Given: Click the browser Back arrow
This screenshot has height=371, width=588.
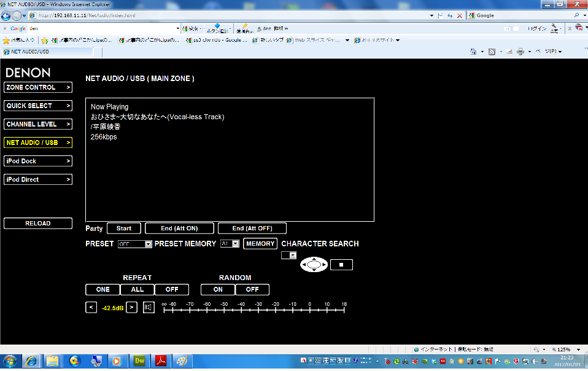Looking at the screenshot, I should (x=6, y=16).
